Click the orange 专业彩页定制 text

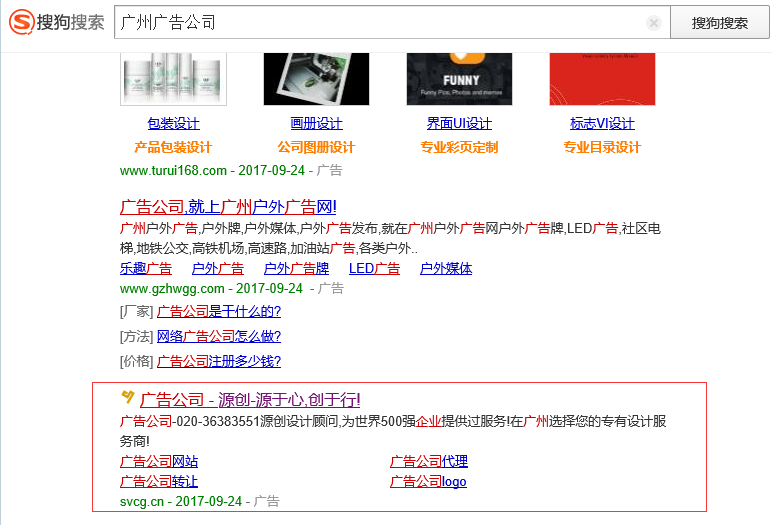point(459,147)
